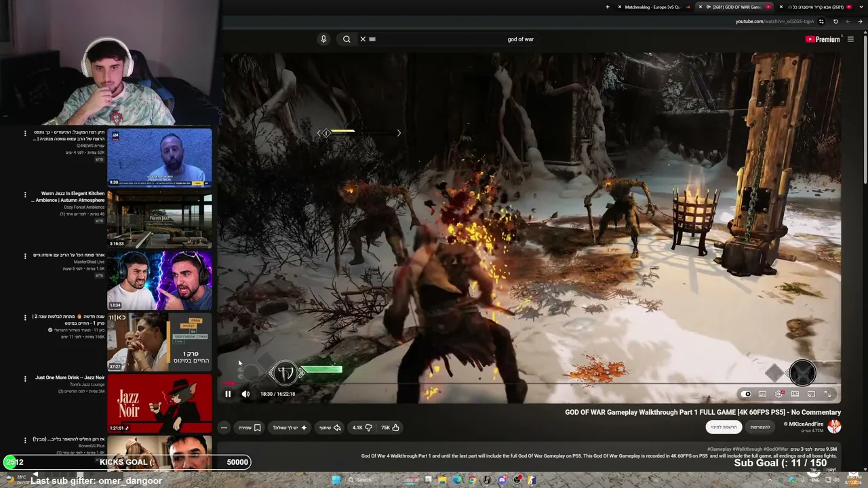The height and width of the screenshot is (488, 868).
Task: Search by voice with the microphone icon
Action: pos(323,39)
